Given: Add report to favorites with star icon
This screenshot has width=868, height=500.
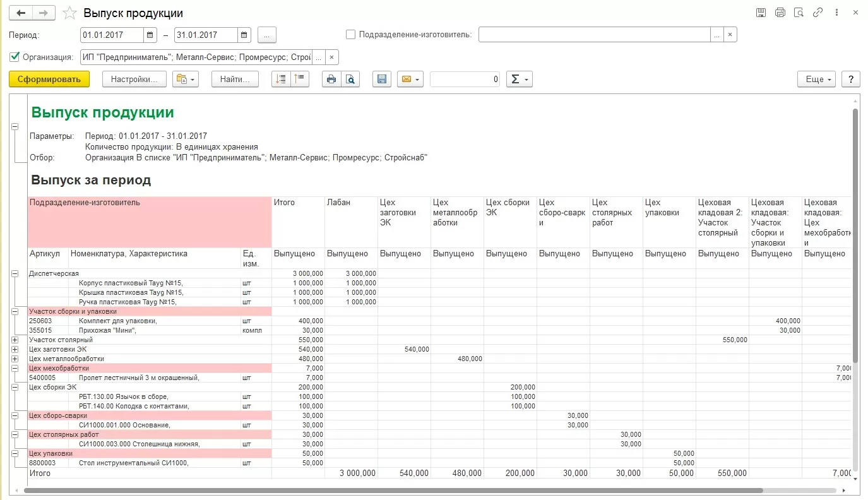Looking at the screenshot, I should tap(71, 13).
